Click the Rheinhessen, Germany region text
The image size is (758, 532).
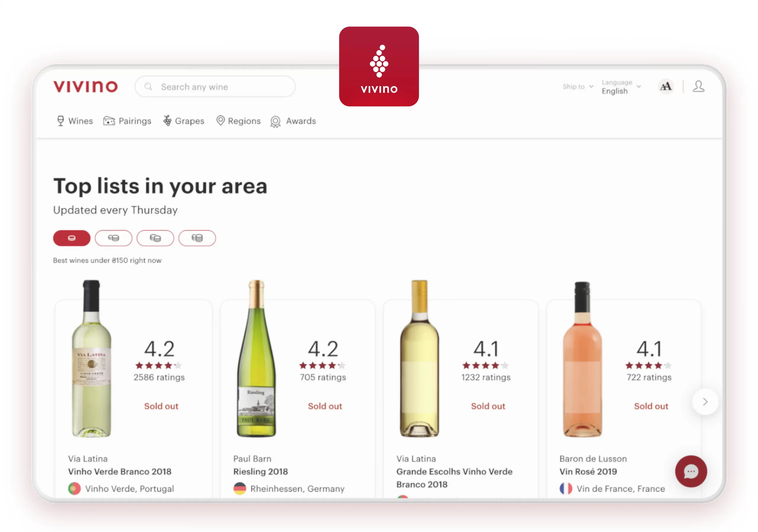coord(297,489)
